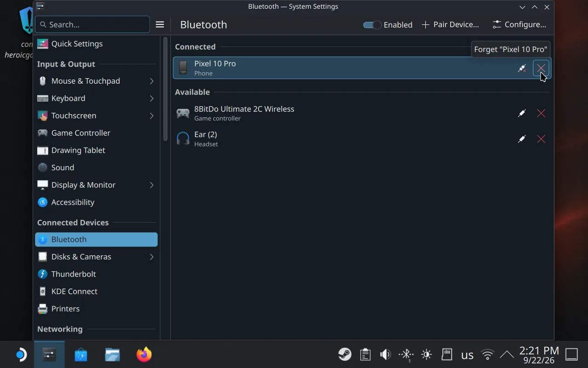This screenshot has height=368, width=588.
Task: Launch Firefox from the taskbar
Action: [x=144, y=355]
